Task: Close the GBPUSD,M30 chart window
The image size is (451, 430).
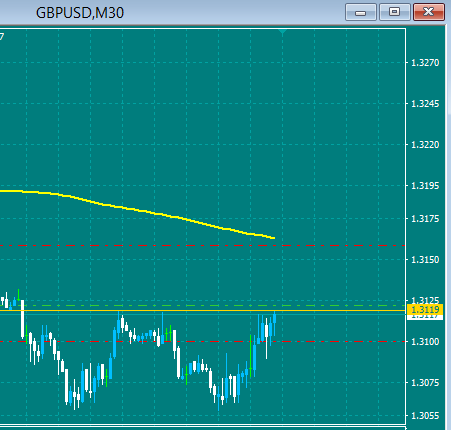Action: click(429, 13)
